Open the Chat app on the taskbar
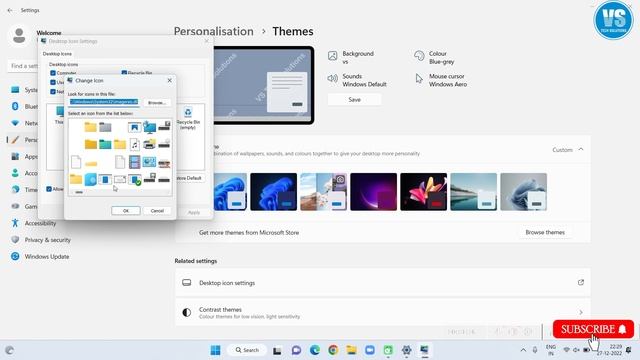Viewport: 640px width, 360px height. [x=296, y=350]
